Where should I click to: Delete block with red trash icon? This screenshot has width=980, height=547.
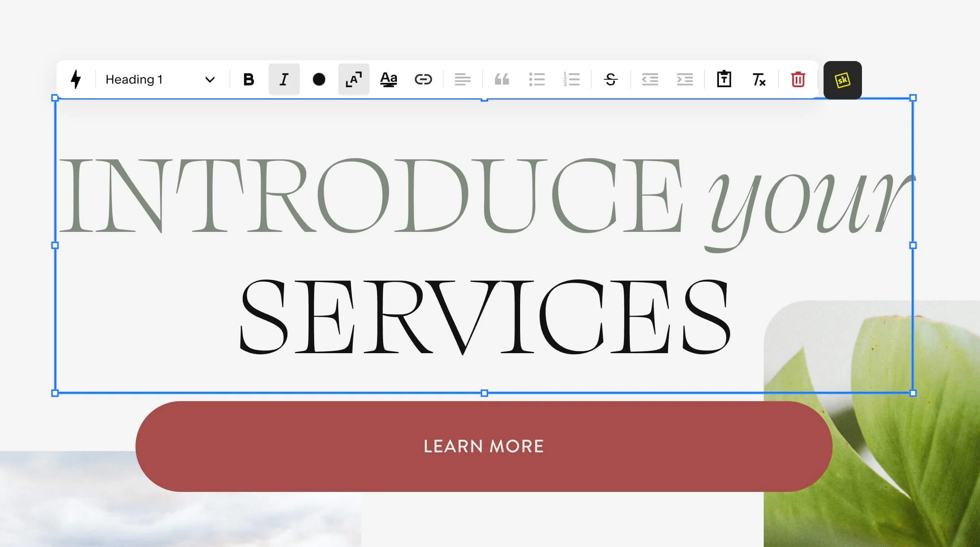798,80
